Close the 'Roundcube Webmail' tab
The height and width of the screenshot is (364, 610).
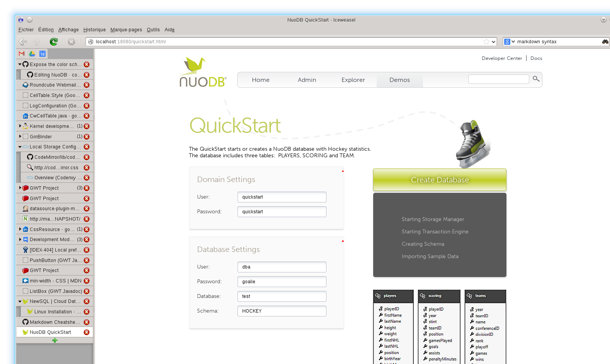pyautogui.click(x=87, y=85)
